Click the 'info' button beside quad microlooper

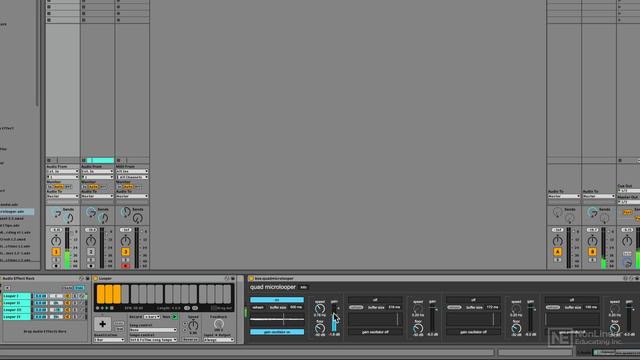point(303,287)
